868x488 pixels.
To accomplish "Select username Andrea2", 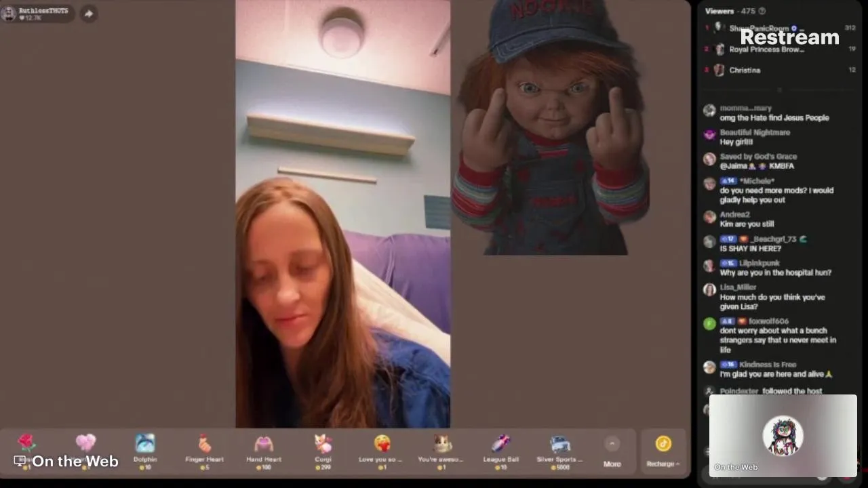I will [x=734, y=214].
